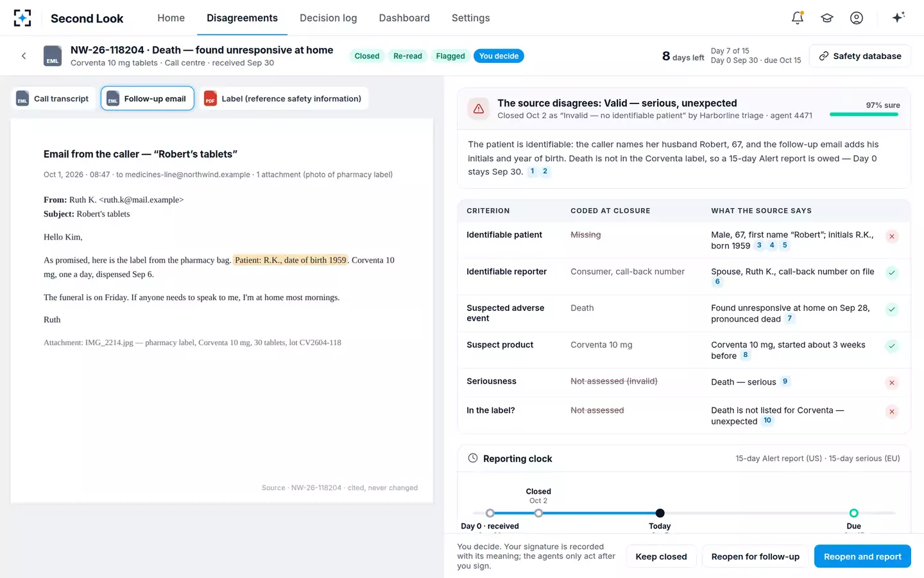This screenshot has height=578, width=924.
Task: Click the Re-read status tag
Action: [x=407, y=56]
